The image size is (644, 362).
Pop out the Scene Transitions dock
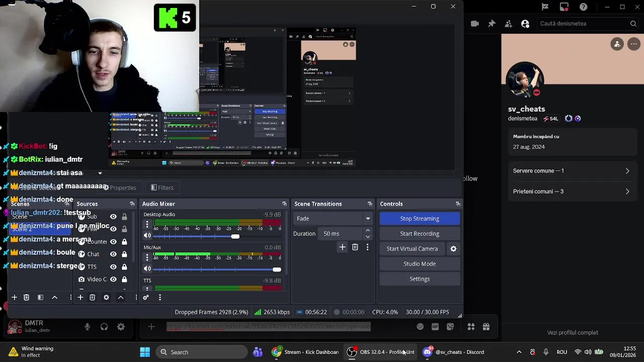370,204
